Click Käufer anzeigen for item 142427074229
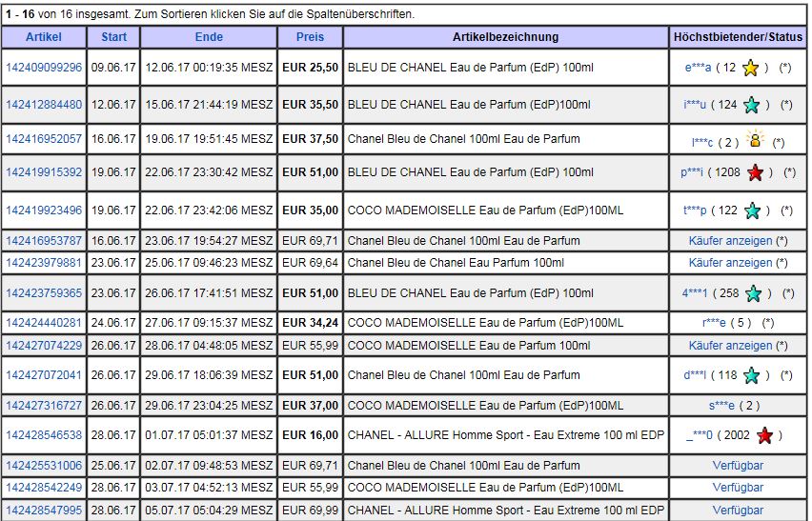This screenshot has width=812, height=521. pyautogui.click(x=730, y=345)
